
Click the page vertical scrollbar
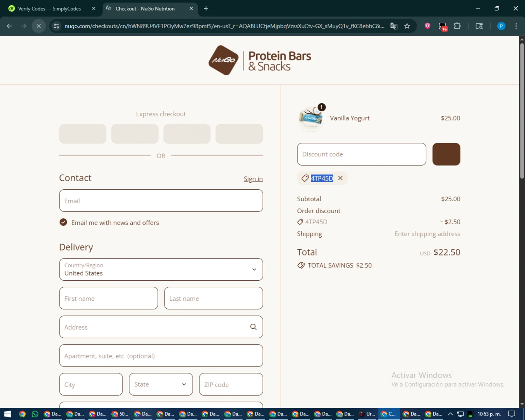click(522, 111)
